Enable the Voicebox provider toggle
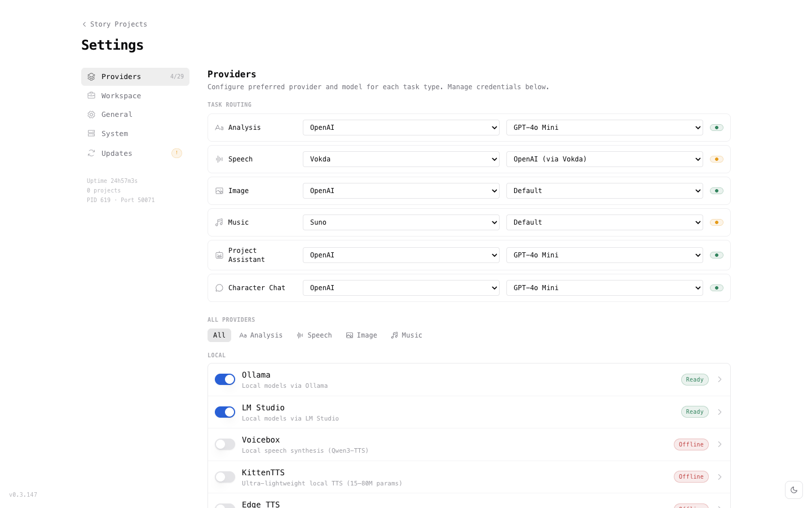 (225, 444)
